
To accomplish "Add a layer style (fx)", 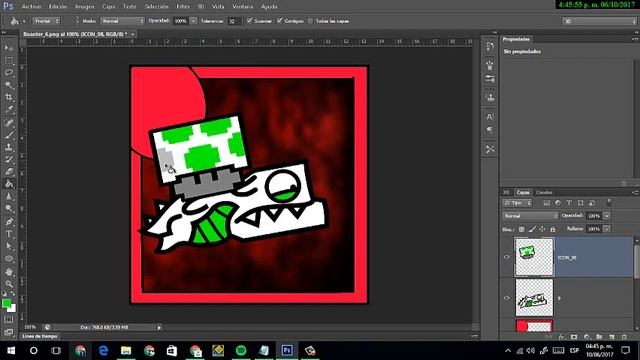I will [x=562, y=337].
